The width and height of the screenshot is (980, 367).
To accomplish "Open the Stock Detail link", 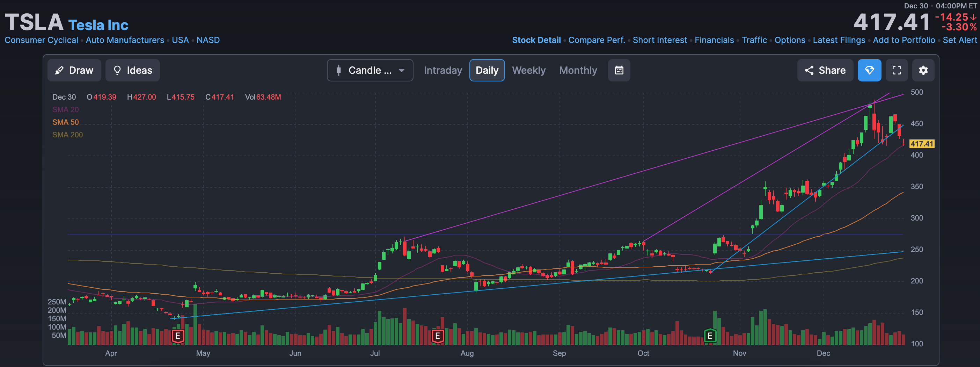I will pos(536,40).
